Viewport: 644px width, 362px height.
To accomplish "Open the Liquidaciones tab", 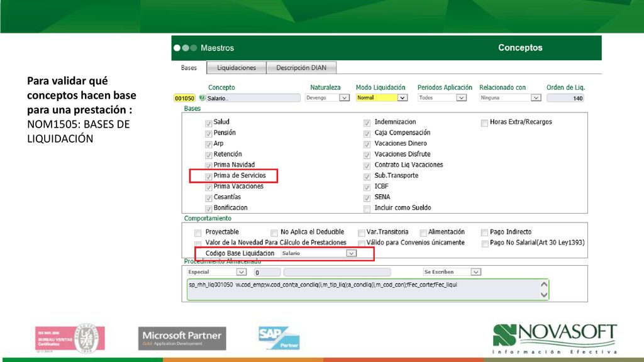I will 236,68.
